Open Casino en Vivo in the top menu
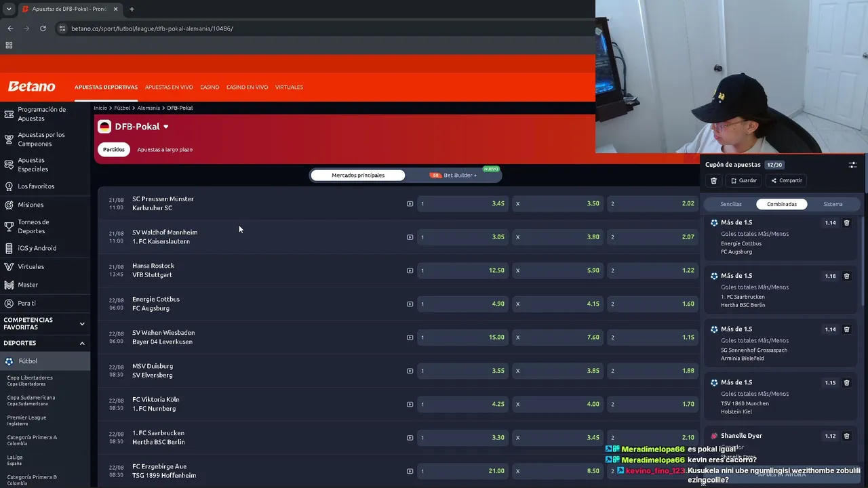 point(247,87)
